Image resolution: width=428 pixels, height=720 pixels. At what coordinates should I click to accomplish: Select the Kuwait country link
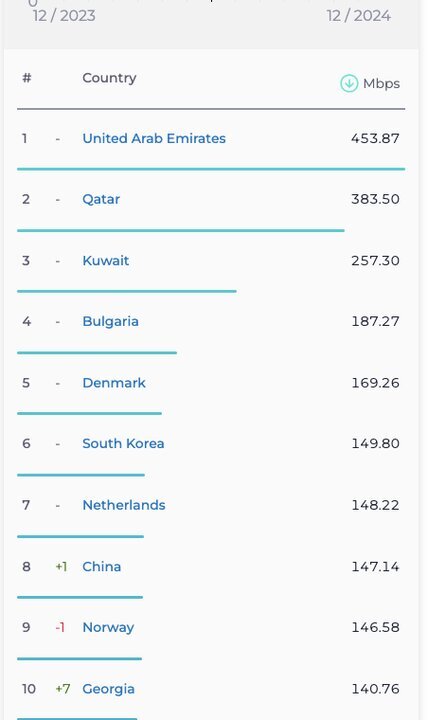(x=106, y=260)
